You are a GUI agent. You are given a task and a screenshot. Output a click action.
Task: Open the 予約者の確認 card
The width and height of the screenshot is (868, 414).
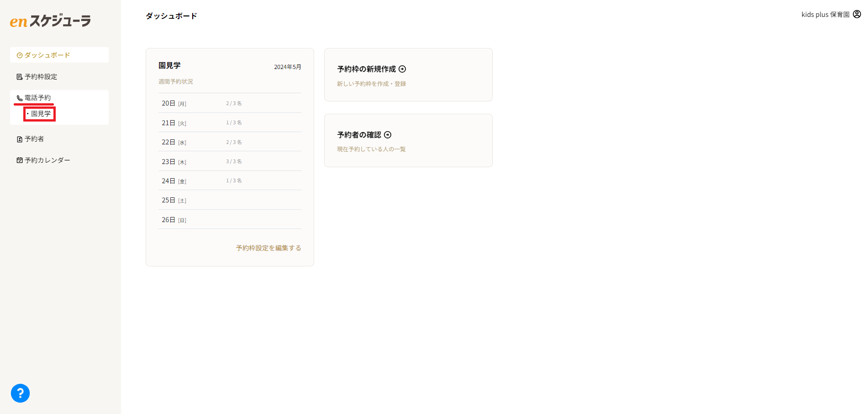click(408, 141)
